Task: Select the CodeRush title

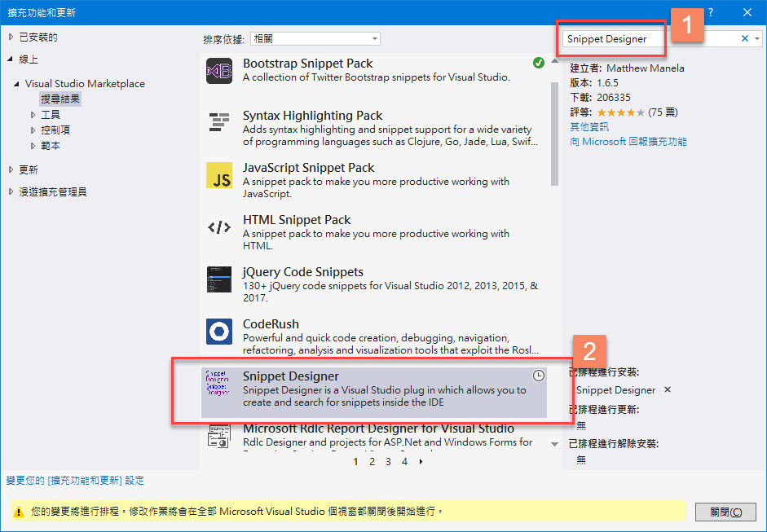Action: pos(271,324)
